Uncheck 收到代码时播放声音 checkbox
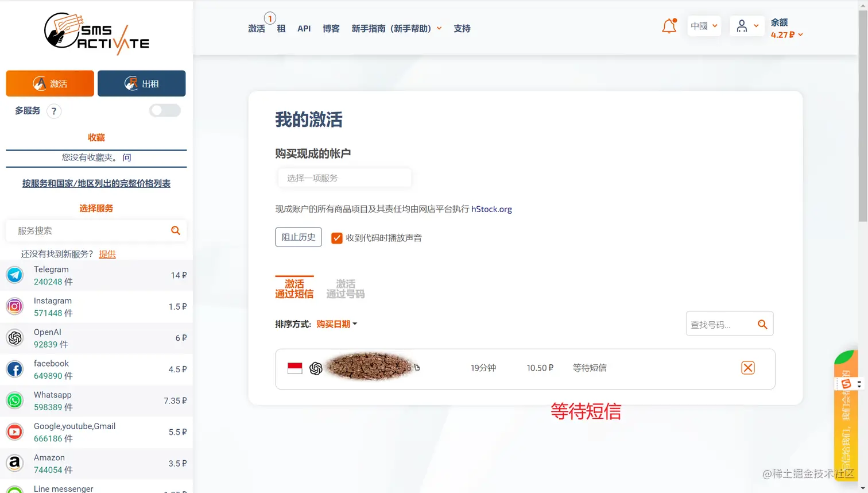The image size is (868, 493). click(337, 238)
